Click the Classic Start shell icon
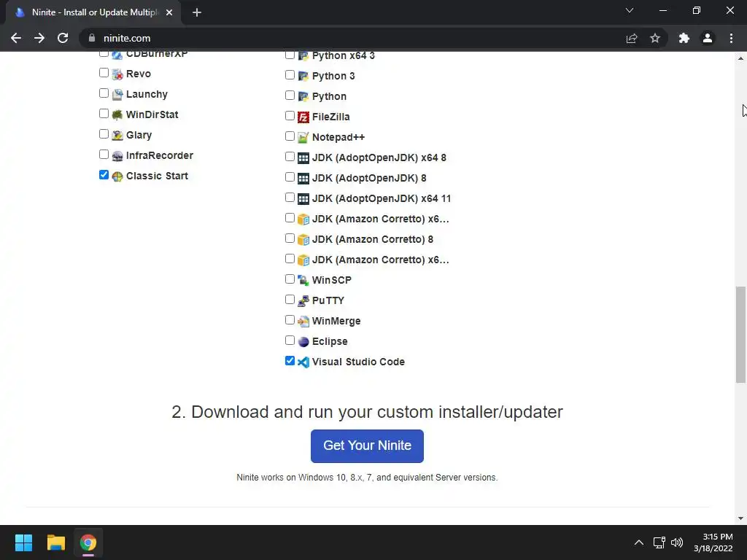This screenshot has width=747, height=560. coord(117,176)
